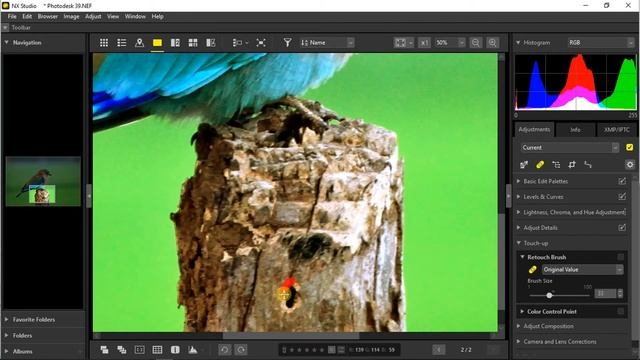Click first overlapping-images icon in bottom toolbar
Image resolution: width=640 pixels, height=360 pixels.
[x=104, y=350]
